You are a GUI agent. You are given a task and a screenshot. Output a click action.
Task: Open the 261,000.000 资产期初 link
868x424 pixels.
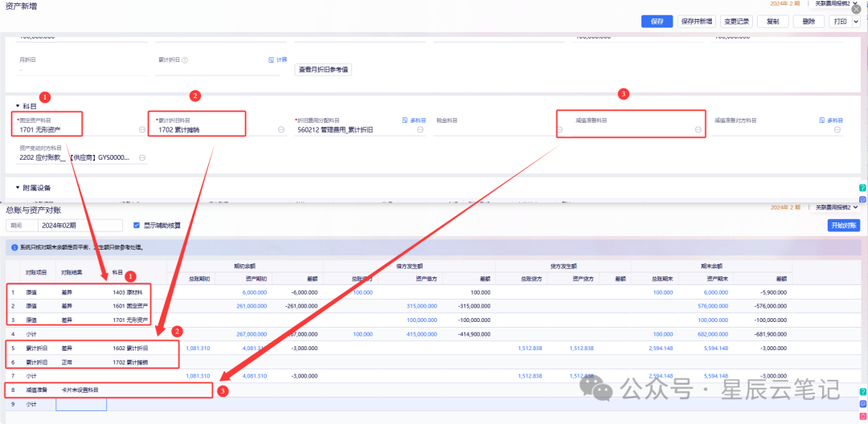[252, 306]
